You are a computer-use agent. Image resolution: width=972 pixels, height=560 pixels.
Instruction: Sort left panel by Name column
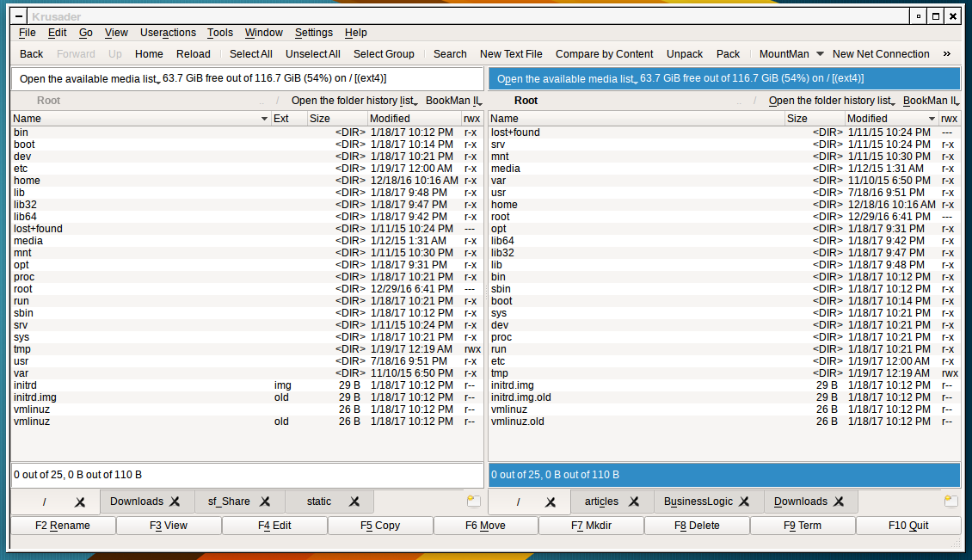click(x=141, y=119)
